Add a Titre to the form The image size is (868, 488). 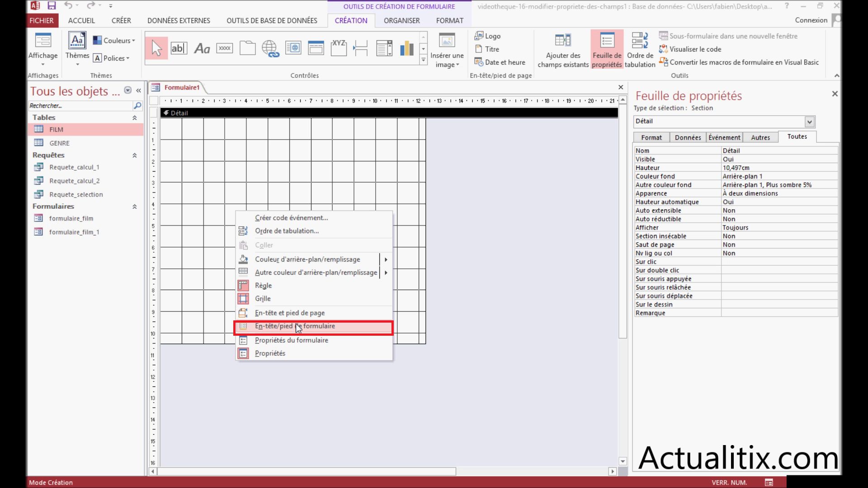click(487, 49)
